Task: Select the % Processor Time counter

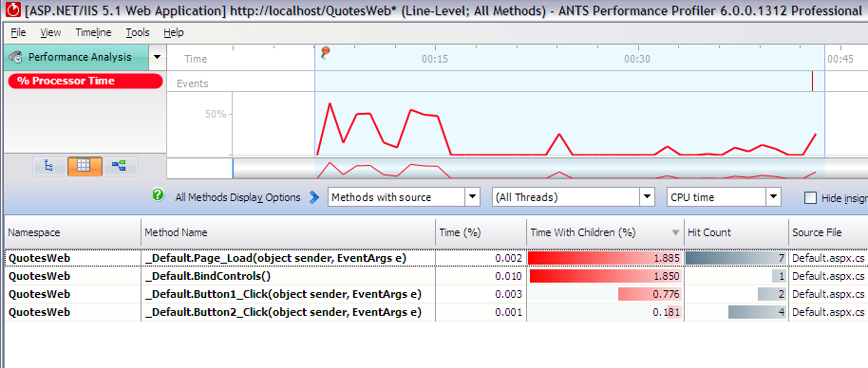Action: click(85, 81)
